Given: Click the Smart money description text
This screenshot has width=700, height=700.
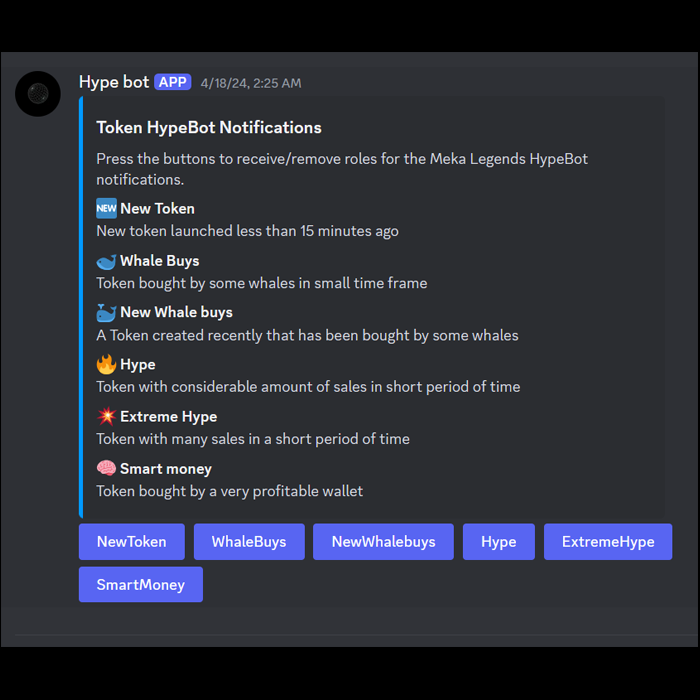Looking at the screenshot, I should (x=230, y=491).
